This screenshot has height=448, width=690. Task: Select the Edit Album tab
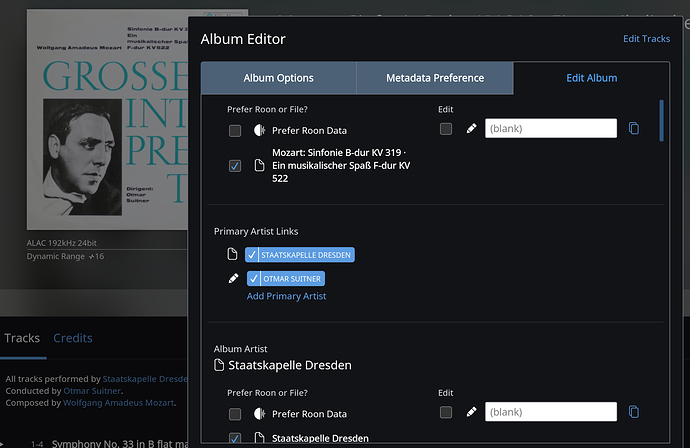coord(591,78)
